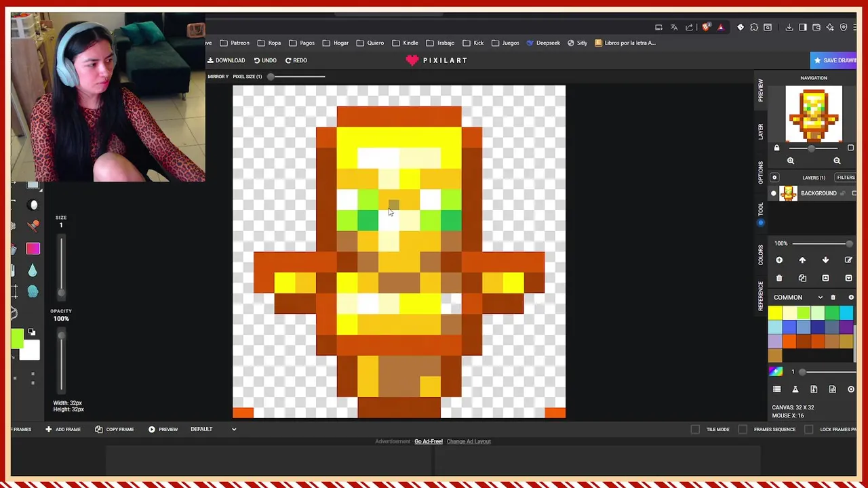Click the Preview animation button
This screenshot has height=488, width=868.
163,429
